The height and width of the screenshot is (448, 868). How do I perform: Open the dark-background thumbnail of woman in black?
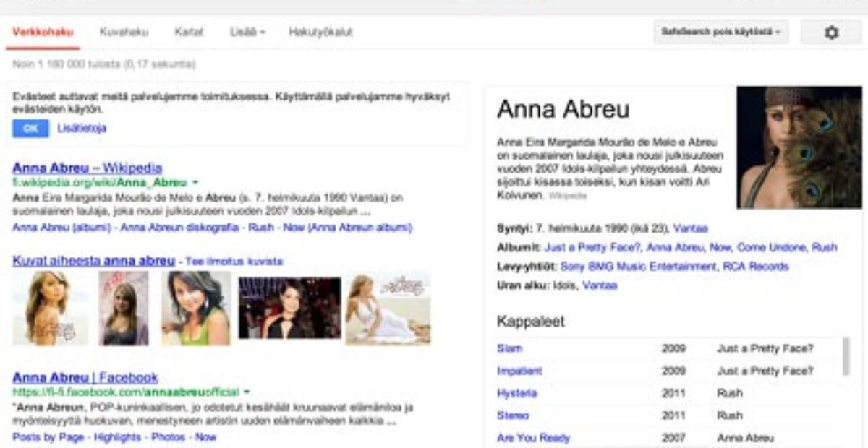(289, 308)
